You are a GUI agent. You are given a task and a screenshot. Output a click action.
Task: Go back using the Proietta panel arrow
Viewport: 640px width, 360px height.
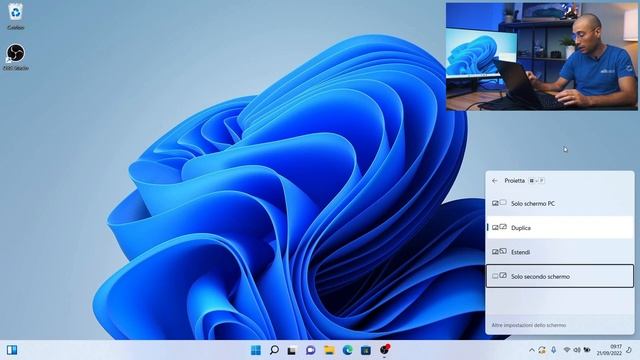coord(495,181)
